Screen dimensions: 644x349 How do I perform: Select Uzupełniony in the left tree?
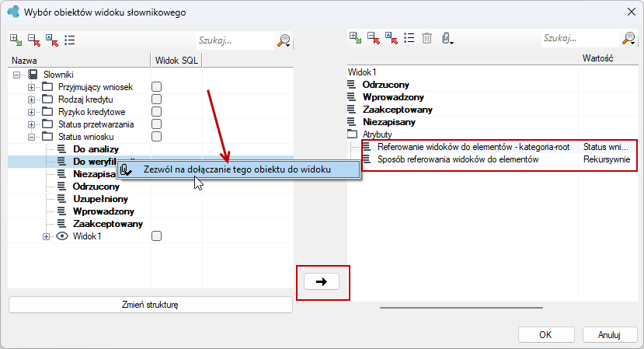point(101,199)
